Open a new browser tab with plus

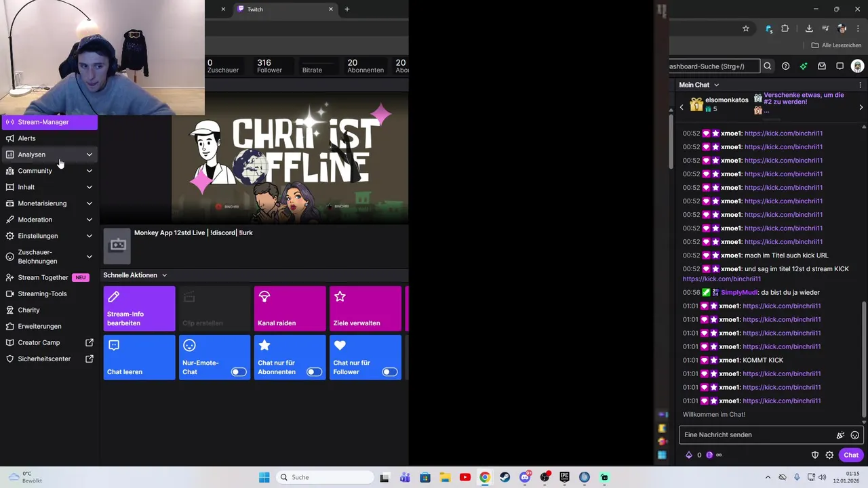coord(347,9)
